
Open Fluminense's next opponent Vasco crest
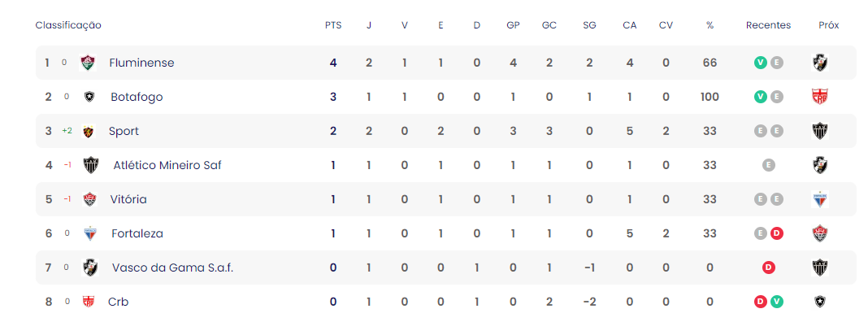coord(820,63)
